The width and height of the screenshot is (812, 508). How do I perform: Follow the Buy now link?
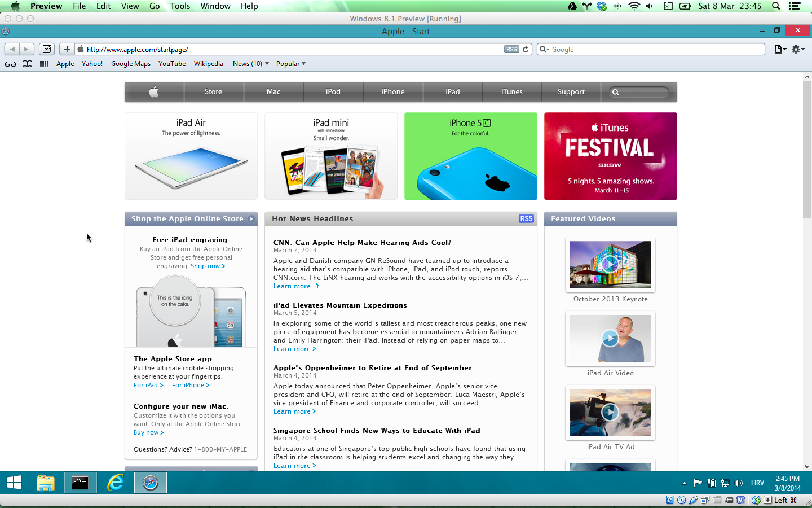(149, 432)
